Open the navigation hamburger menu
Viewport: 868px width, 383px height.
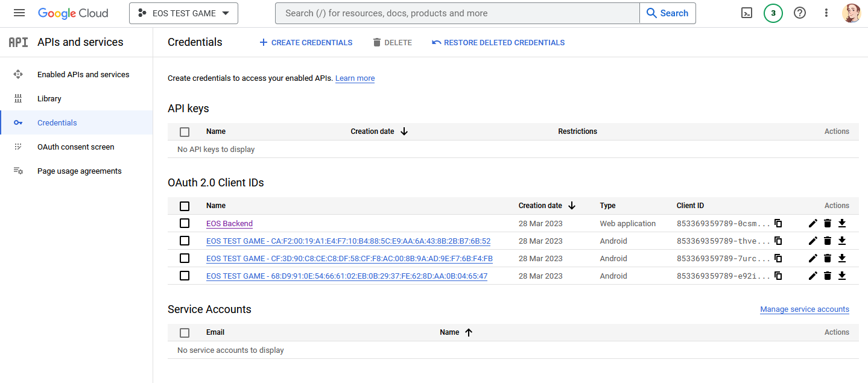pyautogui.click(x=19, y=13)
